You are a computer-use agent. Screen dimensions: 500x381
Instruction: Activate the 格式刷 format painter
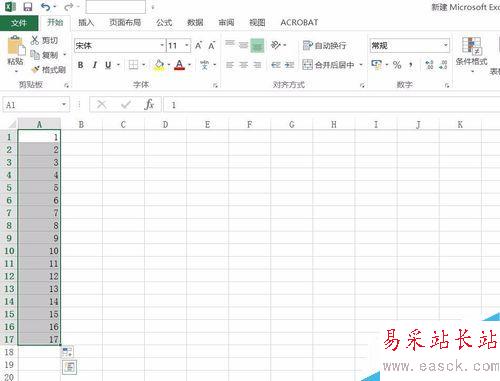click(x=49, y=69)
